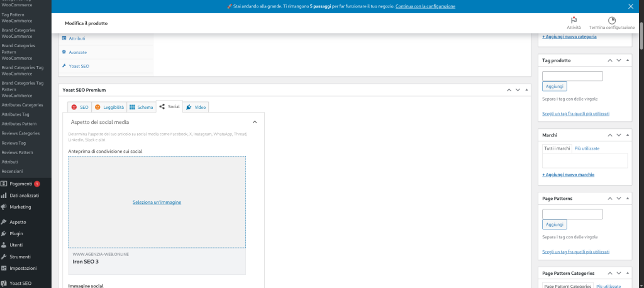
Task: Click the Seleziona un'immagine link
Action: (x=157, y=202)
